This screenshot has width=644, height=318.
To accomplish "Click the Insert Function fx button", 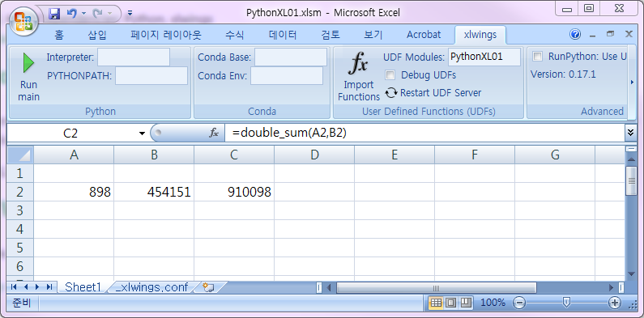I will pyautogui.click(x=214, y=133).
